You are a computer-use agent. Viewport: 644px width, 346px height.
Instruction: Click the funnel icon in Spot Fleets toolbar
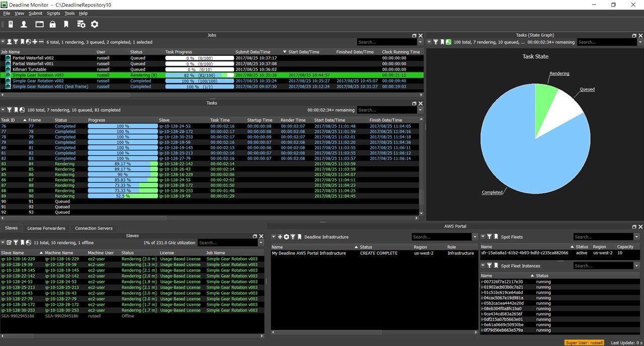pos(489,237)
